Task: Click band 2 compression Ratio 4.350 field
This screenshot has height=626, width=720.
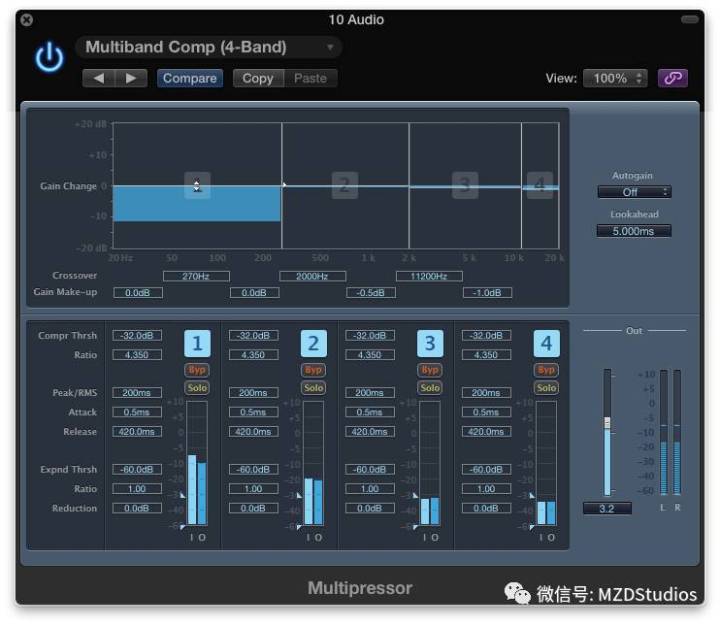Action: click(x=253, y=355)
